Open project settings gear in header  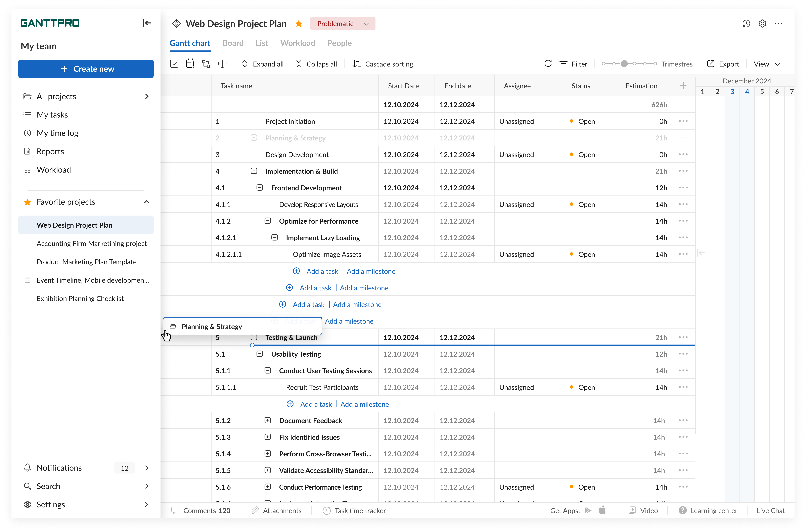coord(762,23)
